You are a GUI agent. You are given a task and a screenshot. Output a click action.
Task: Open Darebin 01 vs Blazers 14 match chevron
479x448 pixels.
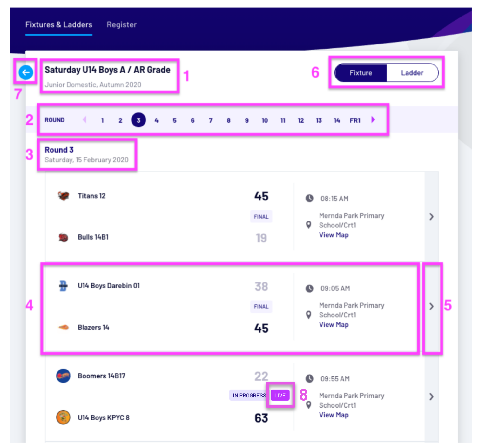tap(431, 306)
